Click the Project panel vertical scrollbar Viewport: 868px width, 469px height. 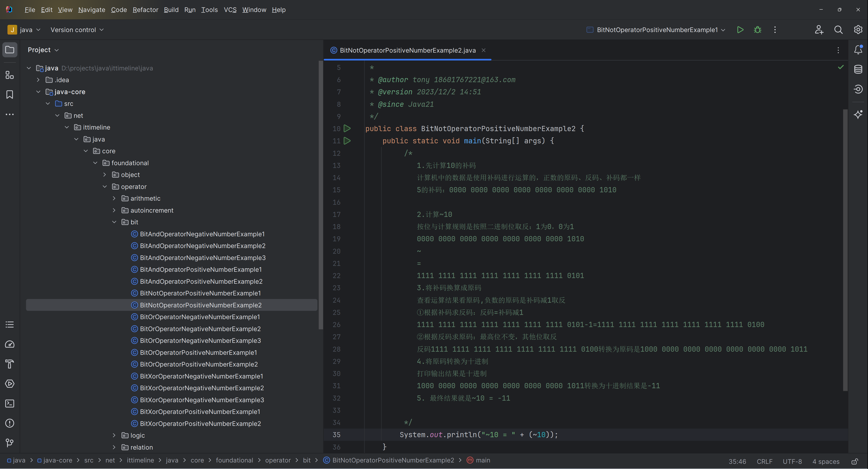(320, 195)
